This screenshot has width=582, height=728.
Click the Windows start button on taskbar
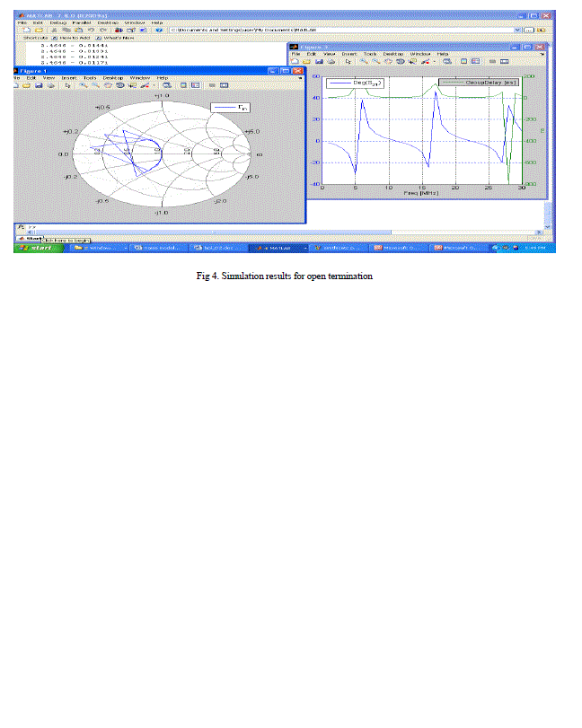(x=39, y=247)
